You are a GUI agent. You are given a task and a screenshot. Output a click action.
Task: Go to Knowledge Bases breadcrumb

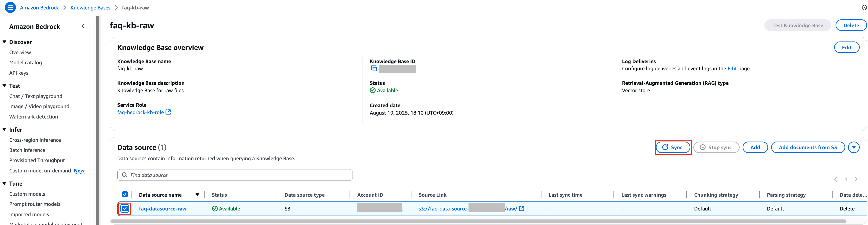click(90, 8)
